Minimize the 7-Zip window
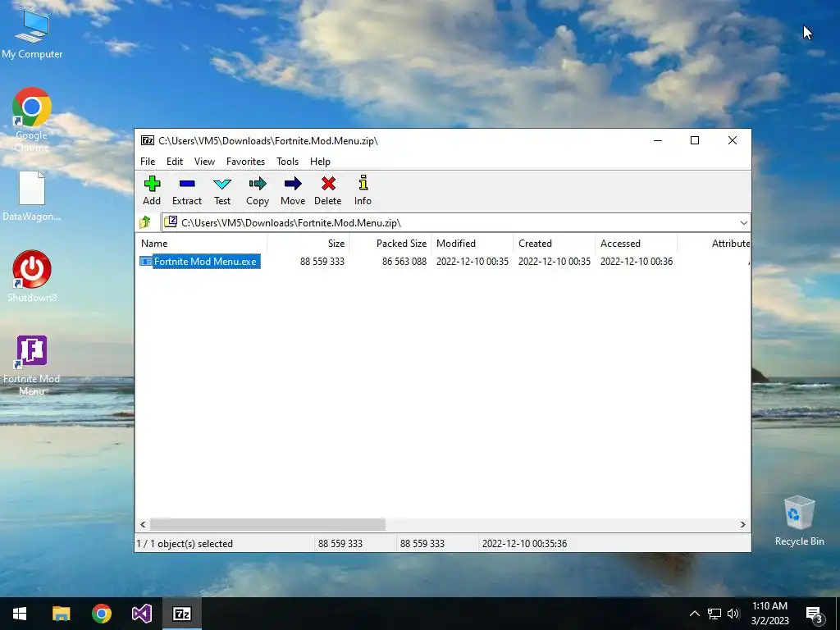Viewport: 840px width, 630px height. (x=658, y=140)
